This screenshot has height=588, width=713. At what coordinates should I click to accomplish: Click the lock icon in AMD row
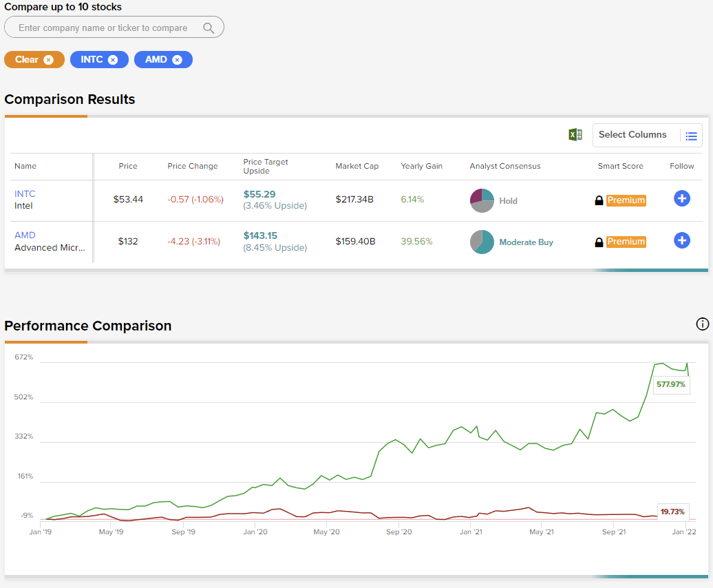click(x=599, y=242)
